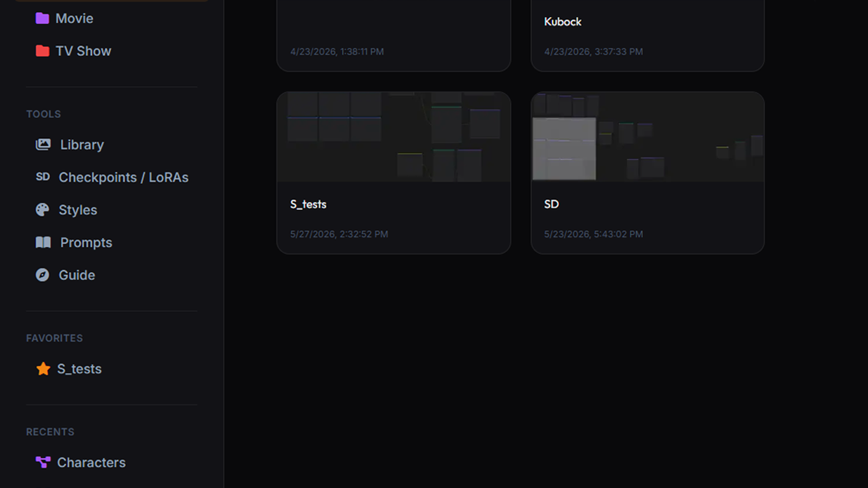This screenshot has width=868, height=488.
Task: Click the SD icon beside Checkpoints / LoRAs
Action: tap(43, 177)
